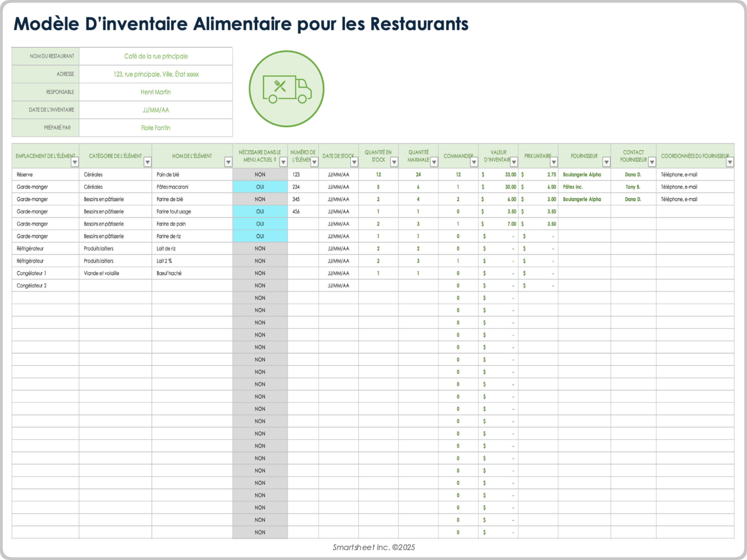Open the Quantité maximale filter dropdown
Screen dimensions: 747x560
click(434, 162)
